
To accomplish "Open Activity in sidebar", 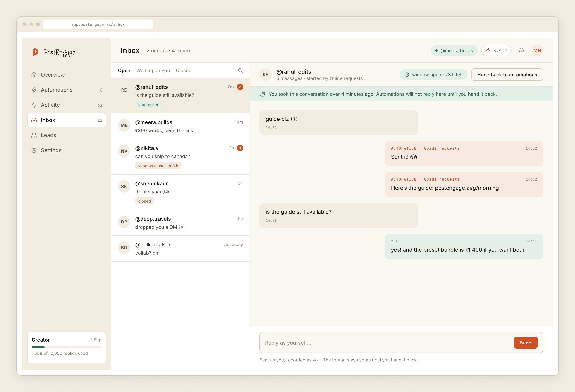I will click(67, 105).
